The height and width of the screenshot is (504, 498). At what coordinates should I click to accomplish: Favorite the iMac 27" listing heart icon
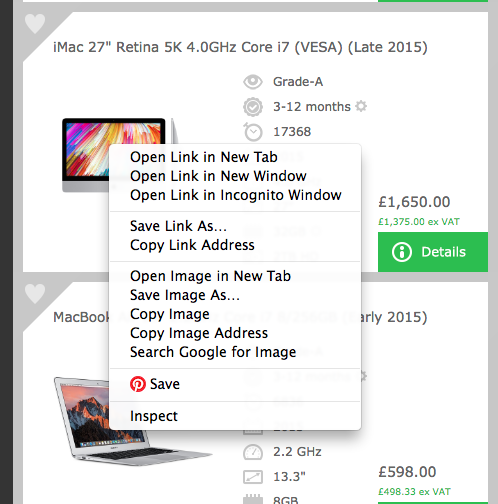pos(35,23)
